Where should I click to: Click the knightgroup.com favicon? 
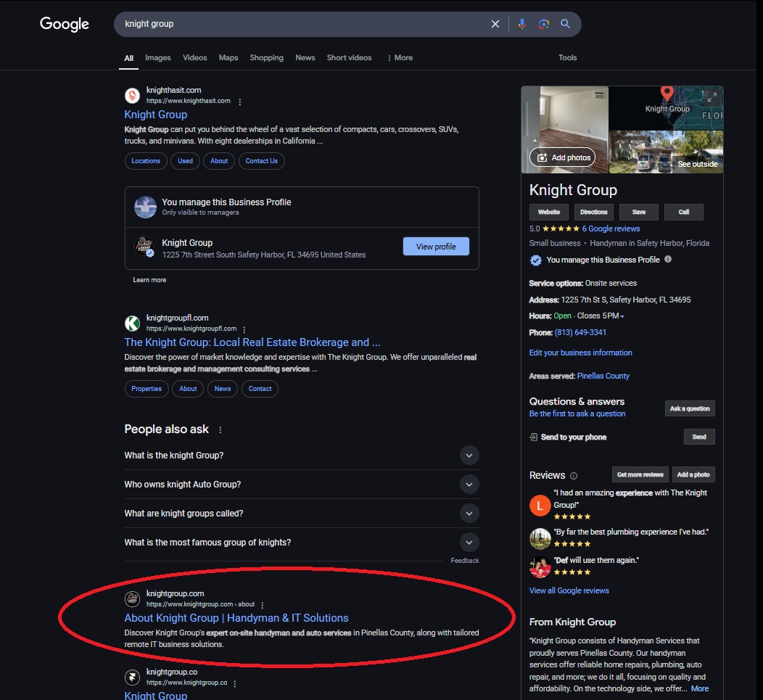(x=132, y=598)
